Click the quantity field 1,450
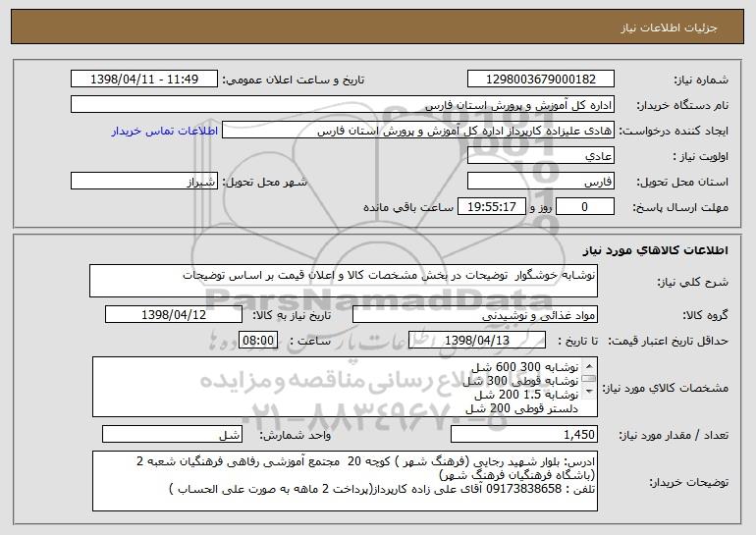Image resolution: width=756 pixels, height=535 pixels. pos(524,434)
